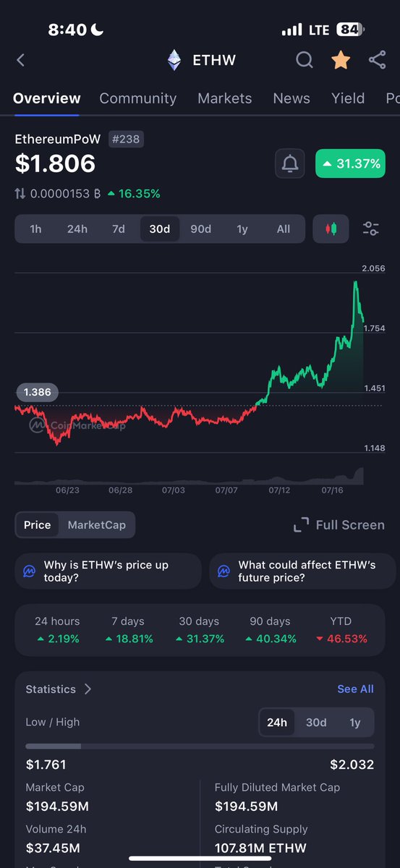
Task: Select 30d in Low / High range
Action: coord(316,722)
